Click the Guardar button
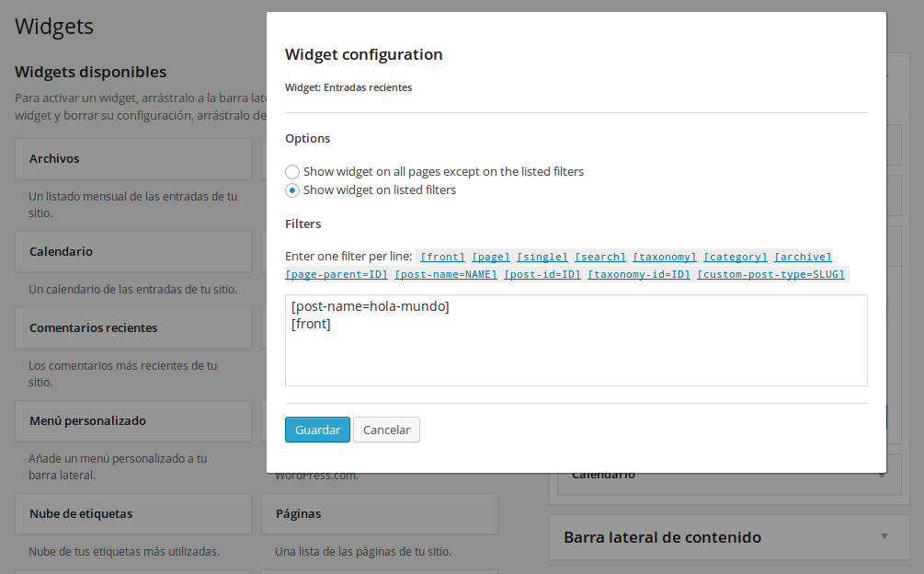Screen dimensions: 924x574 pyautogui.click(x=317, y=430)
